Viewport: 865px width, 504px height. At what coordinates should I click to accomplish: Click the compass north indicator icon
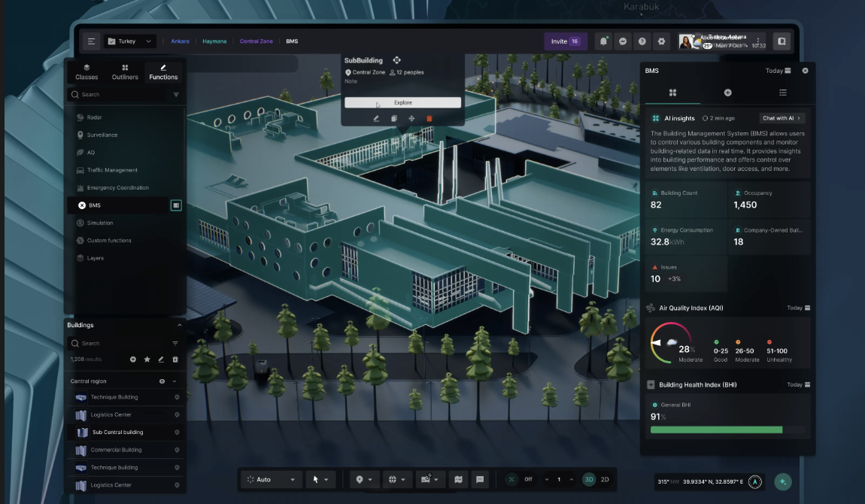(755, 481)
